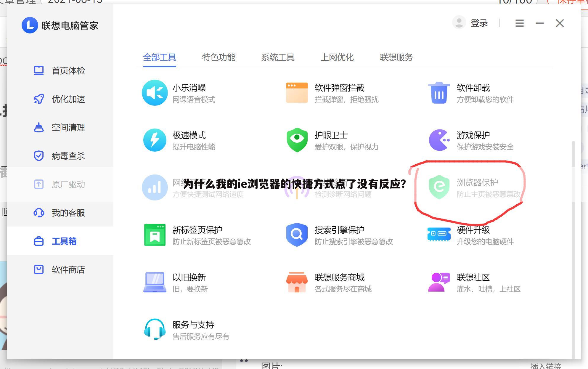Click the 搜索引擎保护 magnifier shield icon
588x369 pixels.
tap(297, 235)
